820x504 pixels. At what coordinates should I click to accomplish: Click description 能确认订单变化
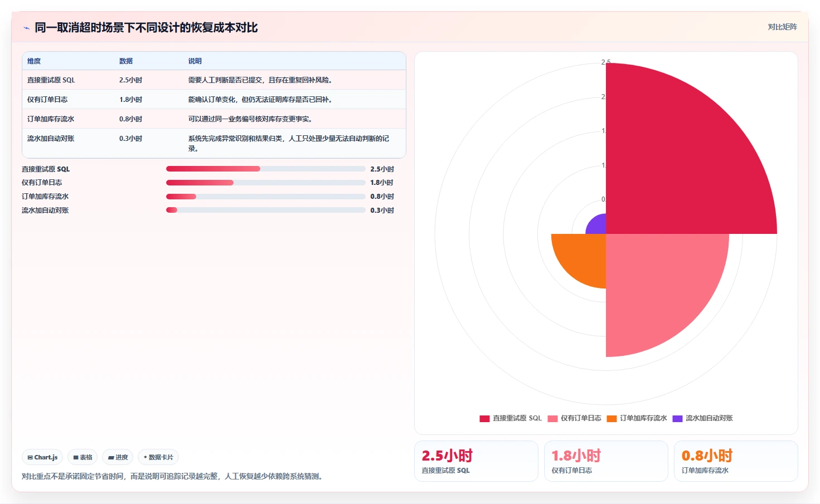[x=260, y=100]
